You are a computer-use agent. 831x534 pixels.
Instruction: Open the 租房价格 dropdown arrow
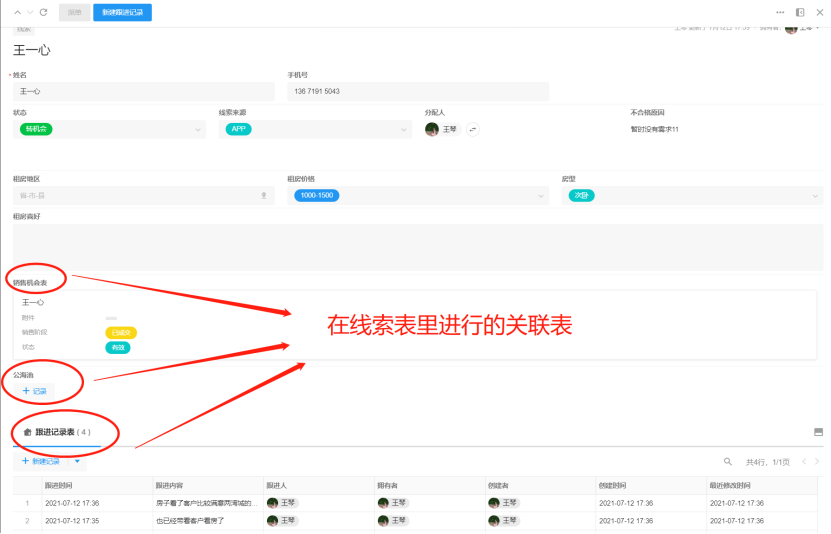point(541,196)
